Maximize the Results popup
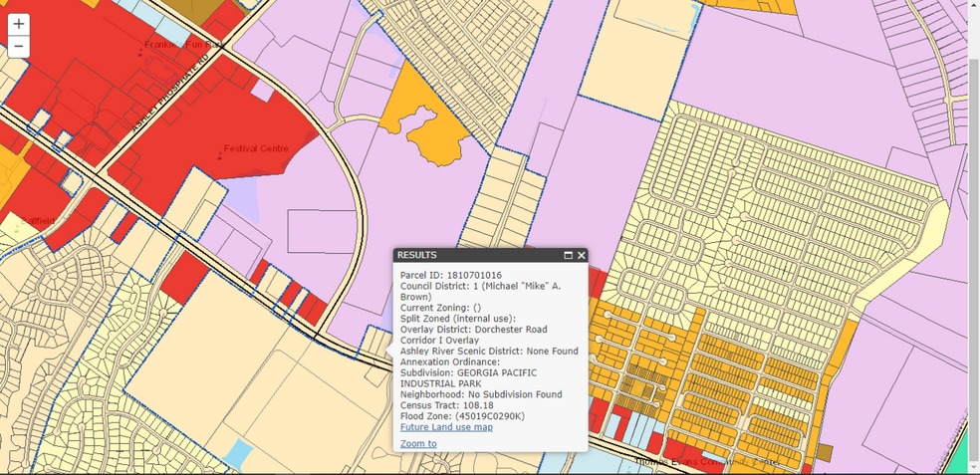The image size is (980, 475). 569,255
